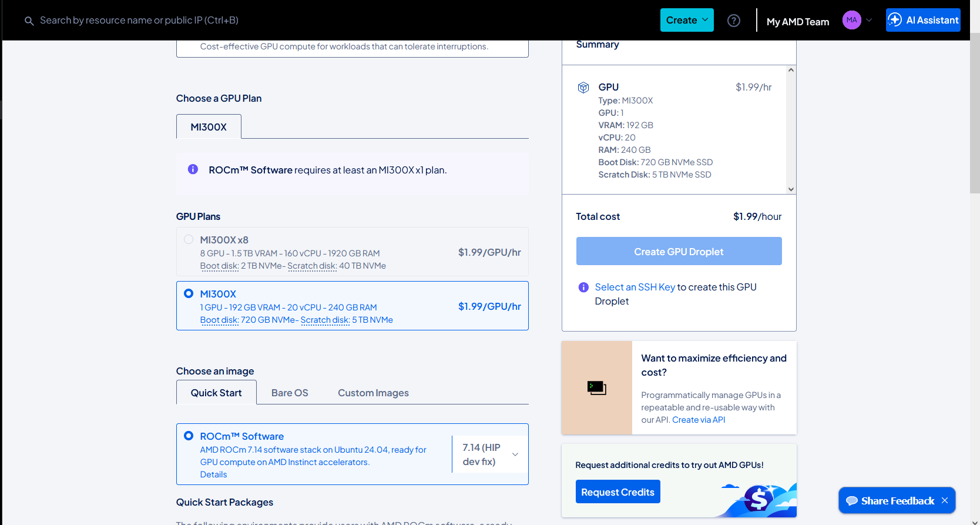Switch to the MI300X plan tab
This screenshot has height=525, width=980.
pos(209,127)
